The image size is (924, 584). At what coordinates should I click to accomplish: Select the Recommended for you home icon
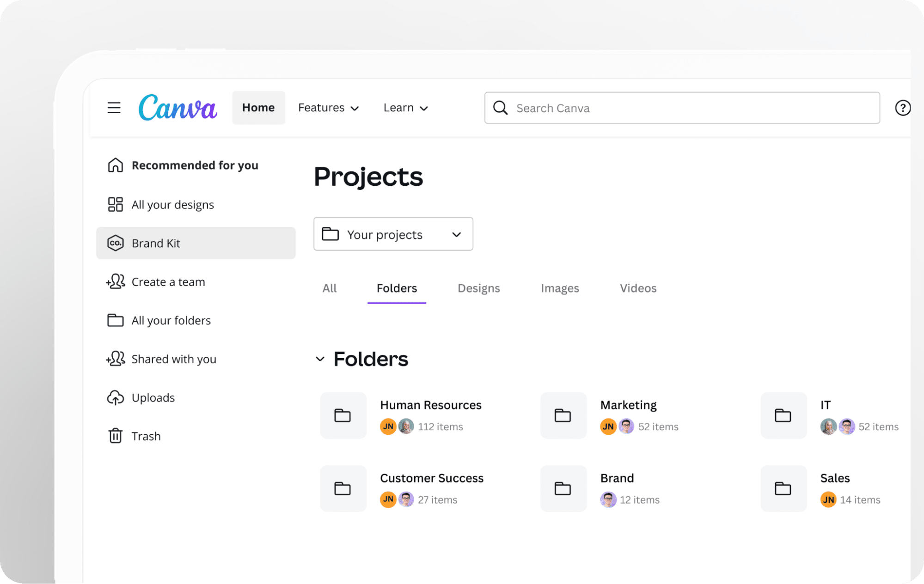(x=115, y=165)
